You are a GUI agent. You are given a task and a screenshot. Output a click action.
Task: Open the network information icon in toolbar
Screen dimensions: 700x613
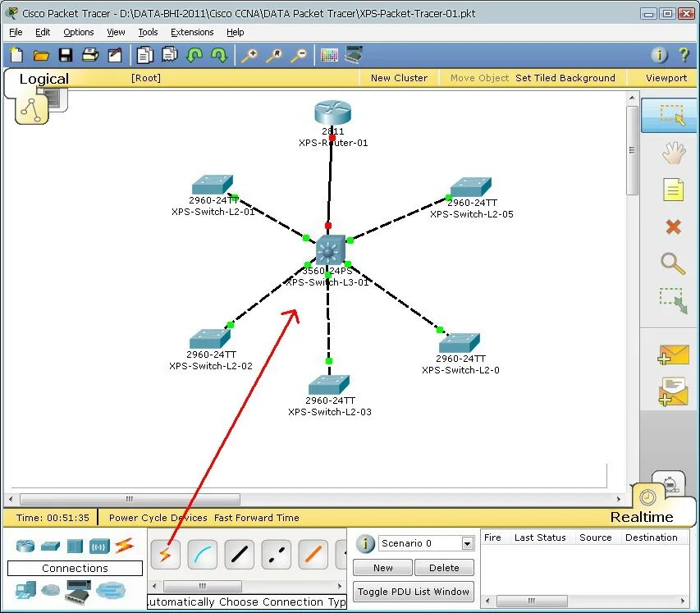point(659,55)
